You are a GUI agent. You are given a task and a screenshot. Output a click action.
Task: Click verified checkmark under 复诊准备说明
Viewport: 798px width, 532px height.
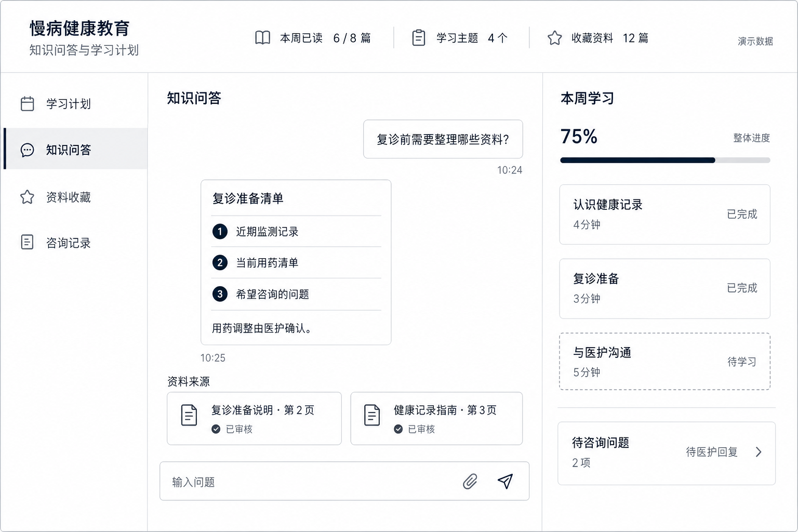click(216, 429)
